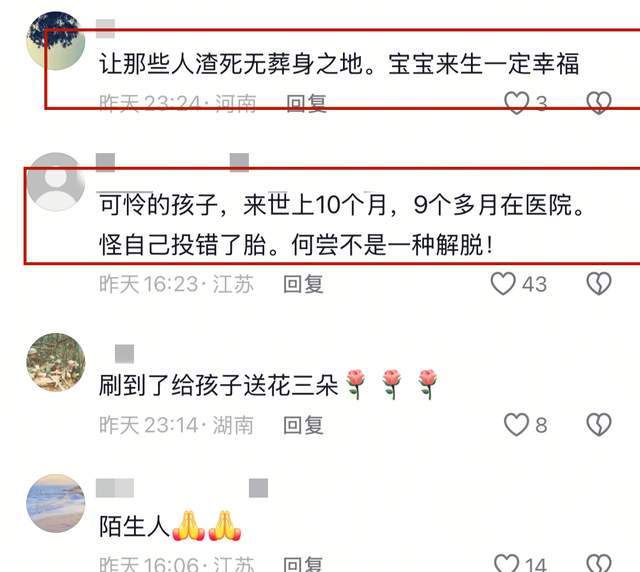Select comment text 可怜的孩子,来世上10个月
Viewport: 640px width, 572px height.
pyautogui.click(x=243, y=205)
